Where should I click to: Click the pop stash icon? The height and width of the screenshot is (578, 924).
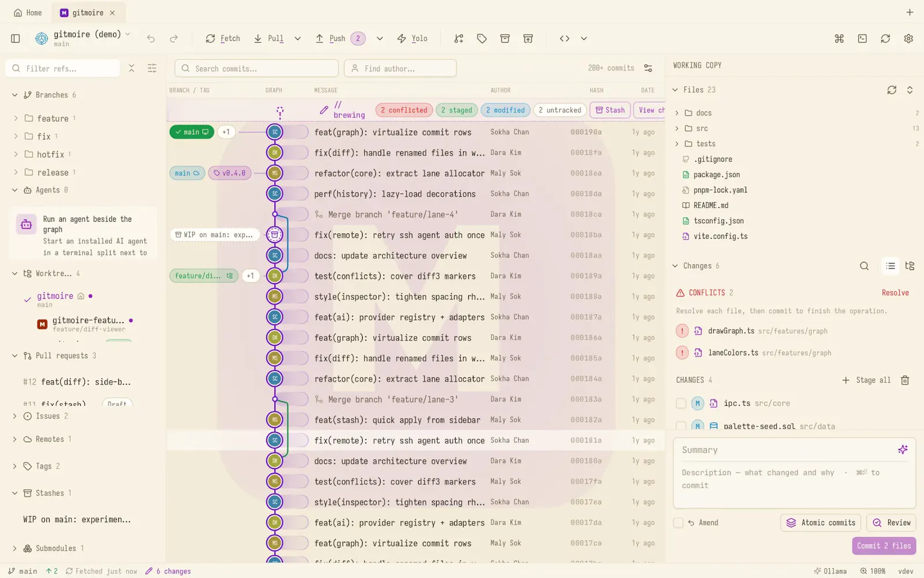click(528, 39)
